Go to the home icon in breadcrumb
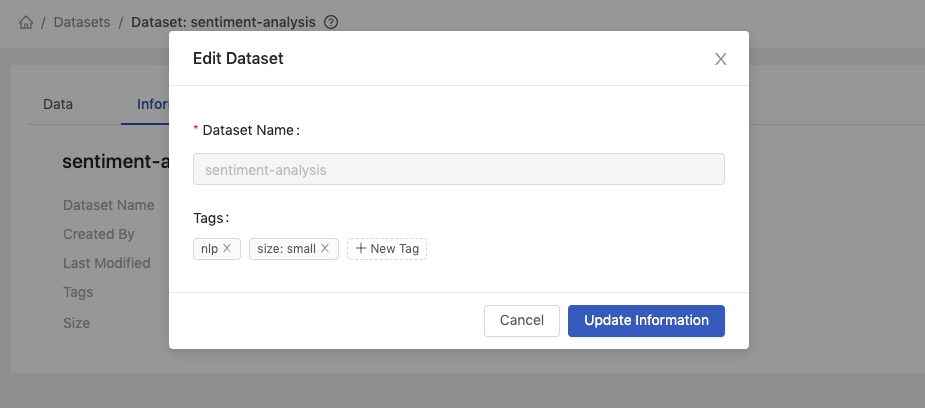This screenshot has width=925, height=408. [x=26, y=22]
